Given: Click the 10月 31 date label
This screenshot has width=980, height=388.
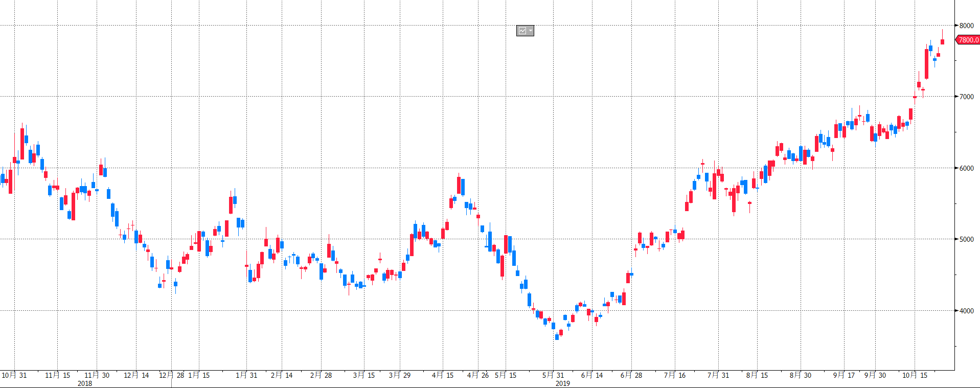Looking at the screenshot, I should tap(14, 375).
